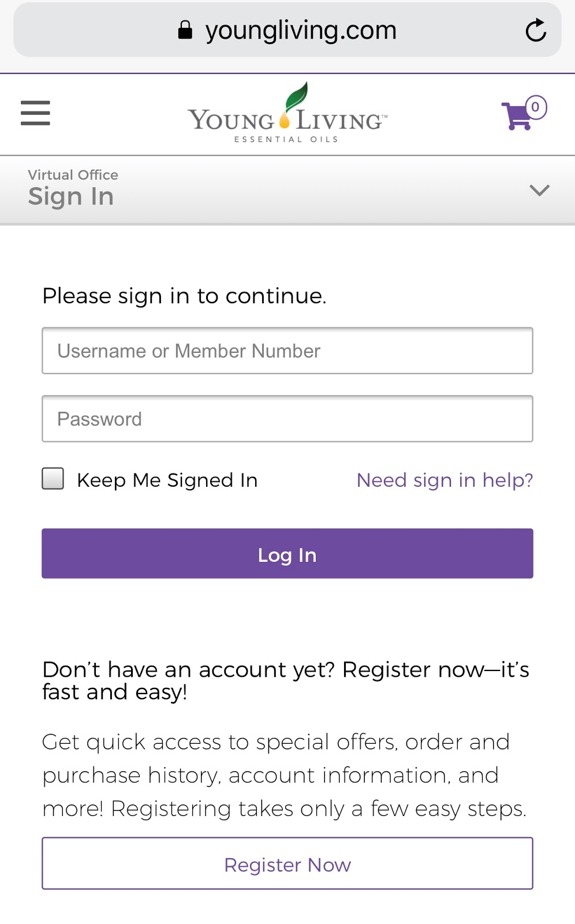Tap the Essential Oils tagline under logo
This screenshot has height=924, width=575.
coord(286,139)
